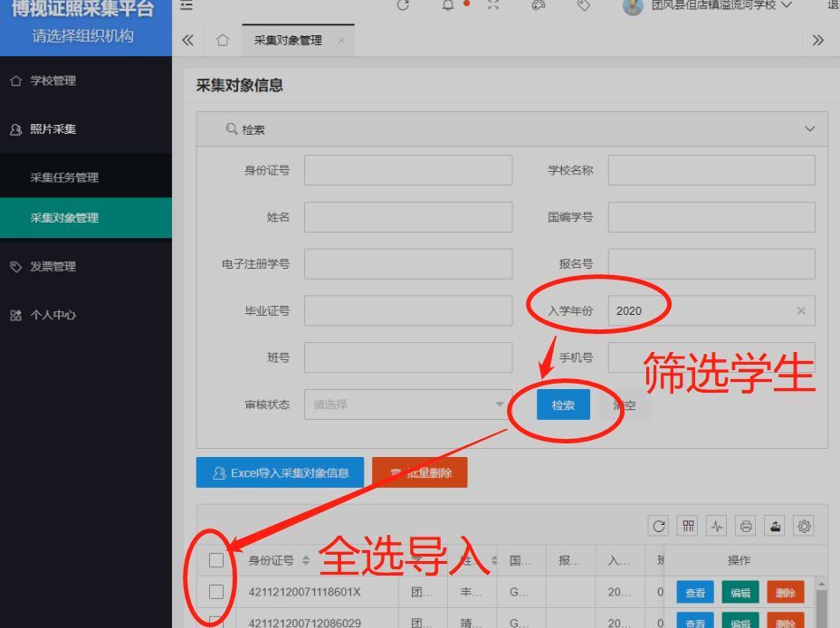The width and height of the screenshot is (840, 628).
Task: Click Excel导入采集对象信息 button
Action: (x=280, y=471)
